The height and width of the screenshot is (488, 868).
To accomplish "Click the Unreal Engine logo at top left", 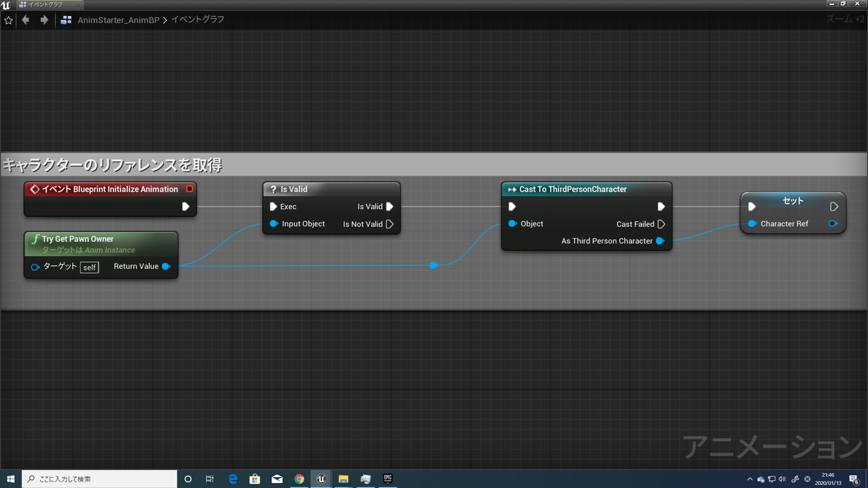I will [6, 4].
